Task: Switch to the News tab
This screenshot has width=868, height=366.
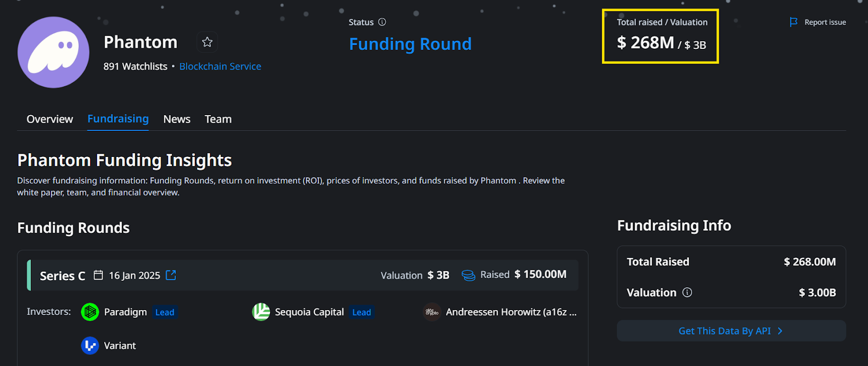Action: [x=177, y=119]
